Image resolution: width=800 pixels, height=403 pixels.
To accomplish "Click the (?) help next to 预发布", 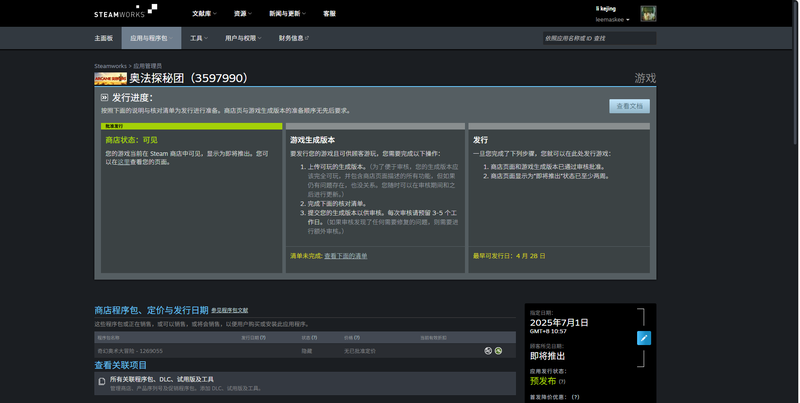I will [562, 382].
